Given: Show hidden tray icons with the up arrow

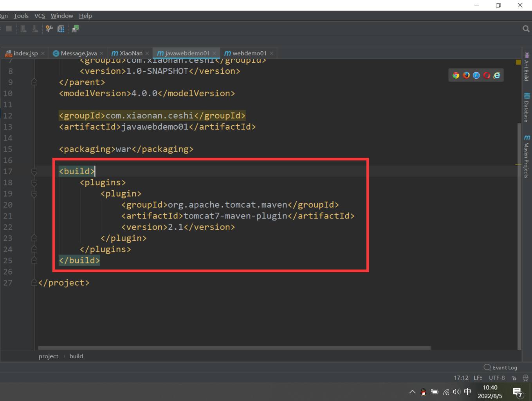Looking at the screenshot, I should [x=412, y=392].
